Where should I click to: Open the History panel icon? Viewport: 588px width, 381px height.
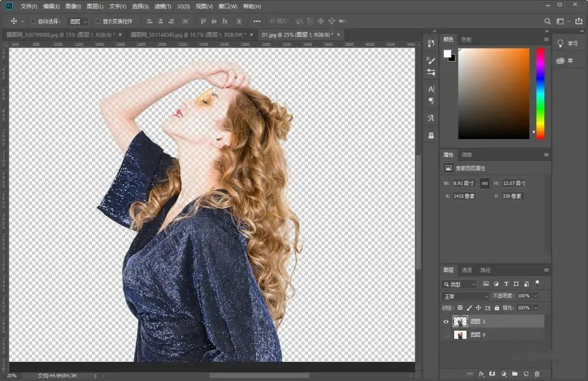tap(431, 44)
